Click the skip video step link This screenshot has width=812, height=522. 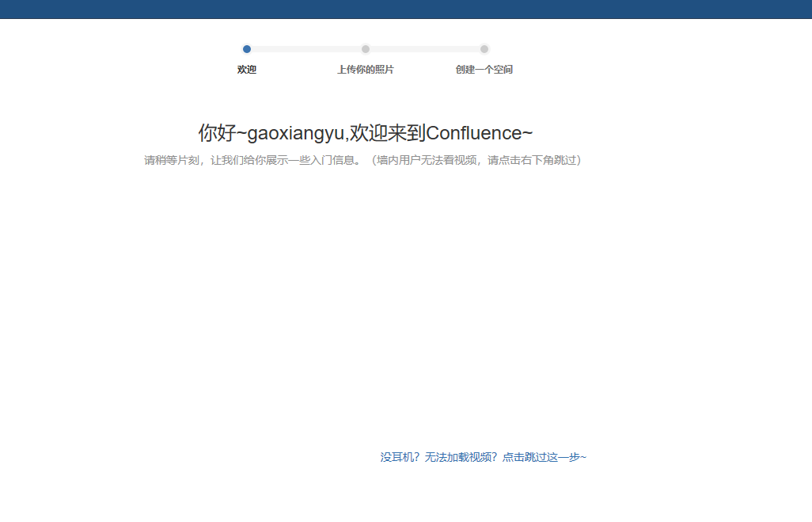(483, 457)
